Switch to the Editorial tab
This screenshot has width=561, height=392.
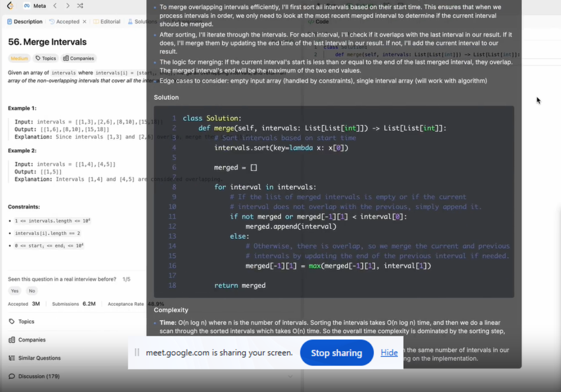click(x=107, y=21)
